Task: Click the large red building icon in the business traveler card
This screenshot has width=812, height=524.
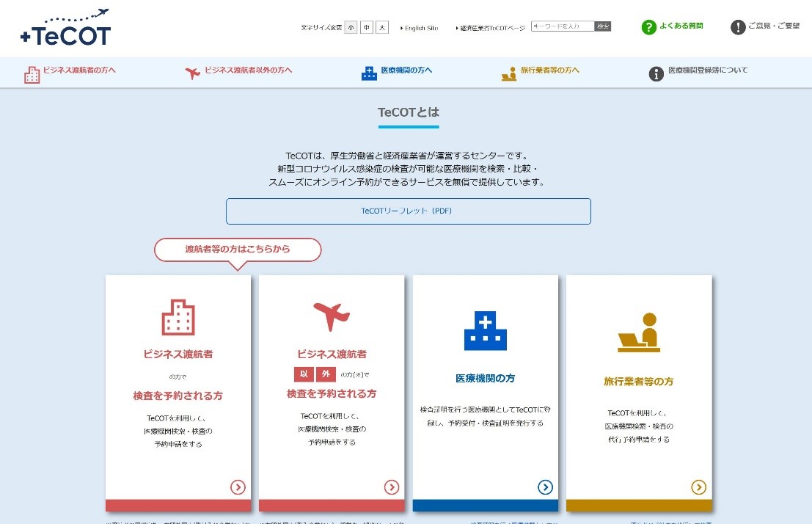Action: tap(178, 317)
